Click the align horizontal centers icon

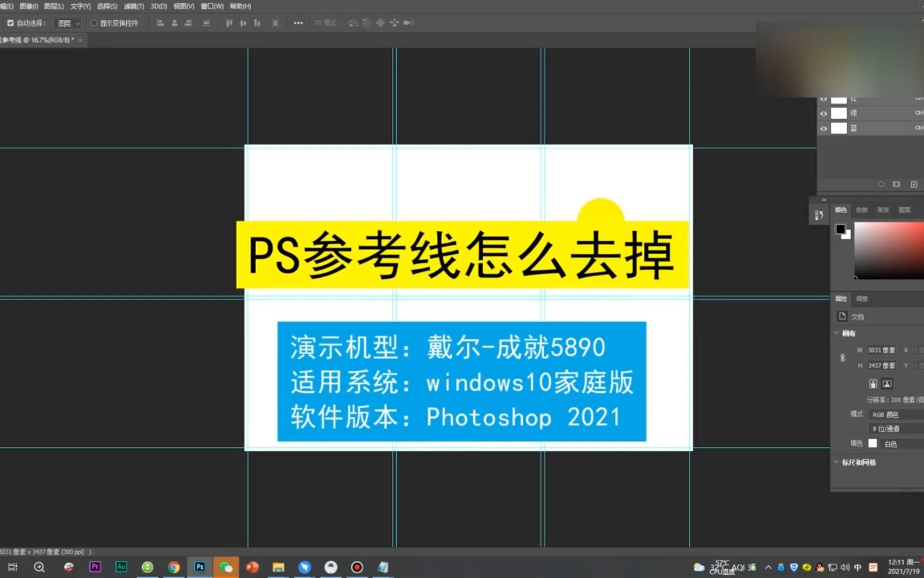pyautogui.click(x=174, y=23)
